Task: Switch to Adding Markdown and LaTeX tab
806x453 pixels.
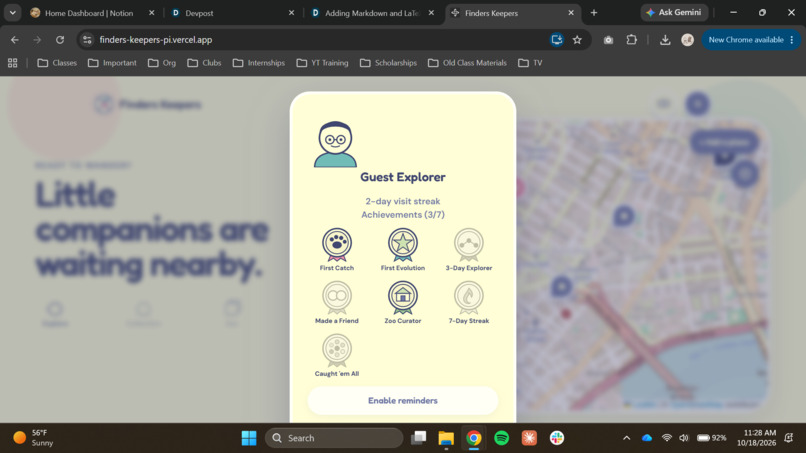Action: 371,13
